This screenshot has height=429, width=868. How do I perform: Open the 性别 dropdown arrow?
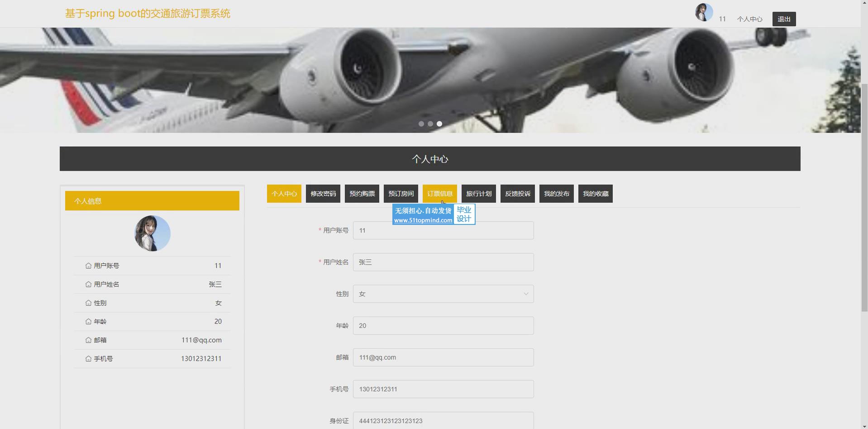[x=526, y=294]
